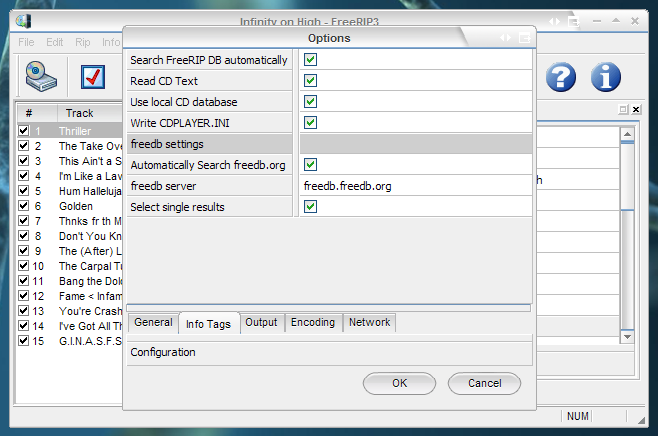Open the File menu
This screenshot has height=436, width=658.
tap(26, 42)
